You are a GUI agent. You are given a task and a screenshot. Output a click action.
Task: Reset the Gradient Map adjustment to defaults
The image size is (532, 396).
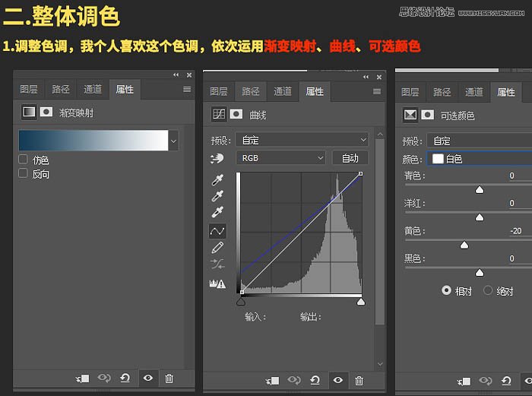coord(125,379)
